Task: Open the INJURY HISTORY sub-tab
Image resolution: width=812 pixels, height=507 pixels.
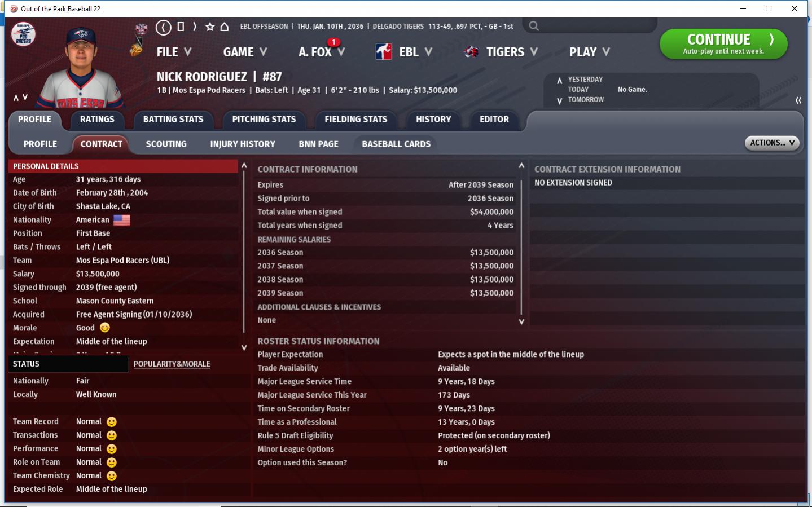Action: click(243, 144)
